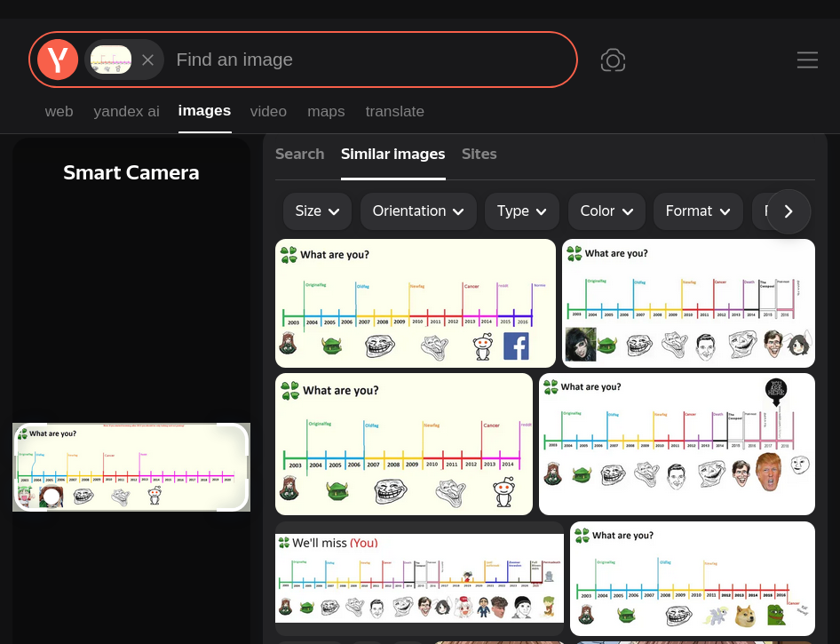
Task: Open the result image with the Facebook logo
Action: [x=416, y=303]
